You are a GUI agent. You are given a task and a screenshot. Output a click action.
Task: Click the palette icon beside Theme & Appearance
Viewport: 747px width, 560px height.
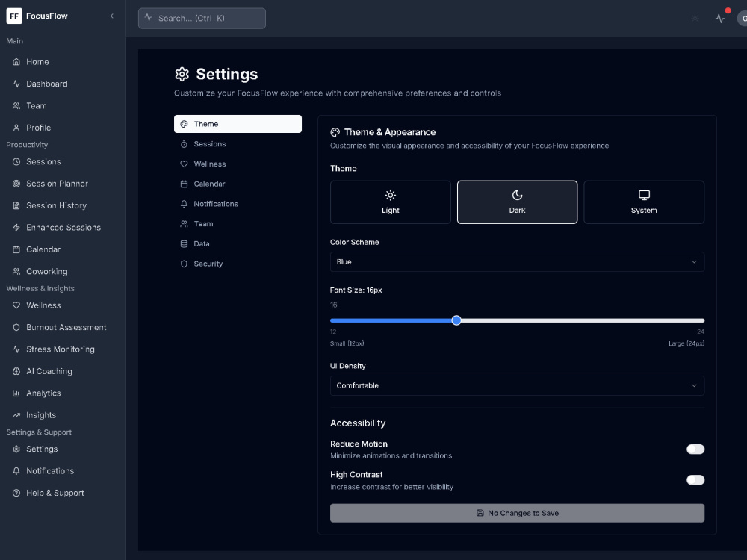tap(335, 132)
